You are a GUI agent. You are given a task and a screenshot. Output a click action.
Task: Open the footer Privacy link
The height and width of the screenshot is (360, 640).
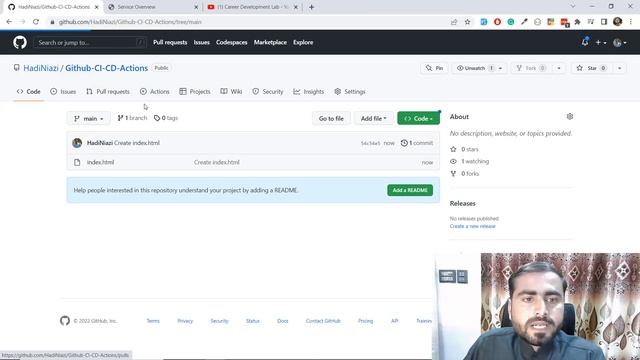coord(185,321)
